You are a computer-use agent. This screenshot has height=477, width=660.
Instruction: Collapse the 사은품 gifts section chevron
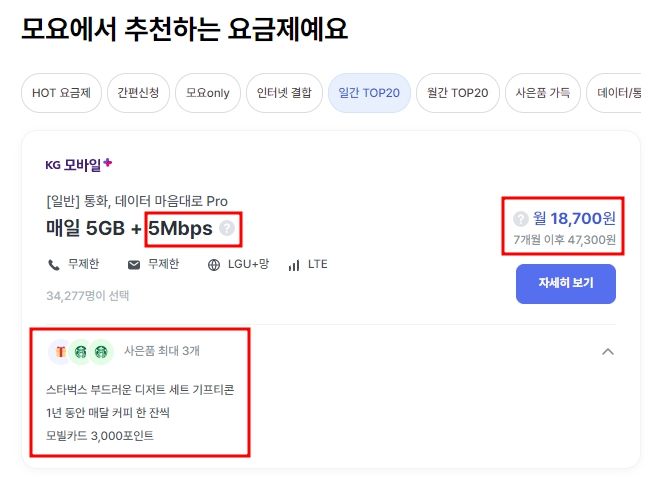(608, 352)
